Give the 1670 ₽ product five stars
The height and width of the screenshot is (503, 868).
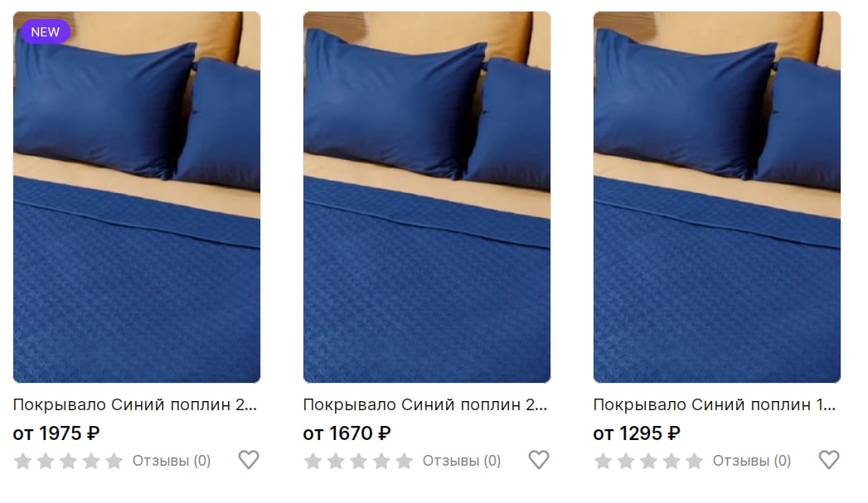pos(404,461)
